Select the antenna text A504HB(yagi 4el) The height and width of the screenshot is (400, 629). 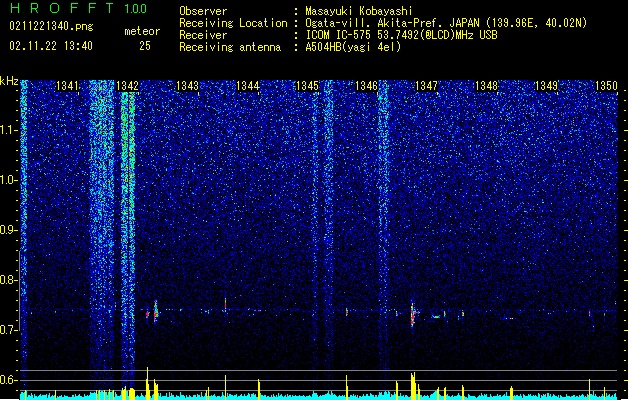(353, 47)
